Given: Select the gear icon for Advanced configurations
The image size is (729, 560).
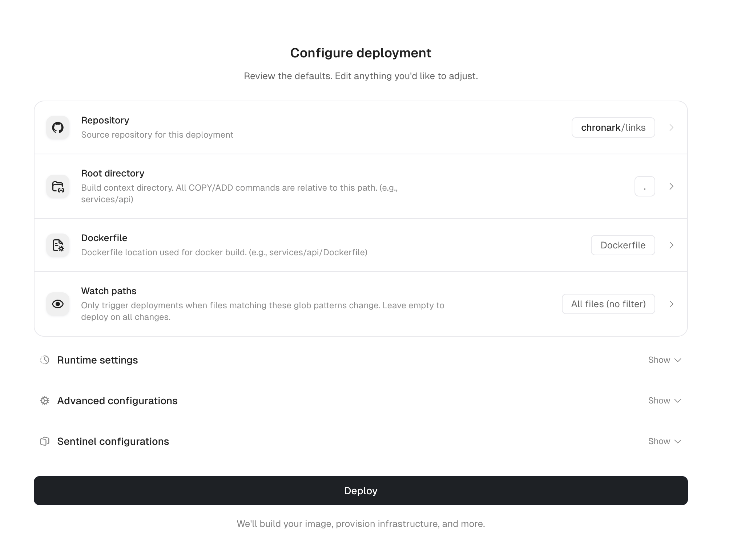Looking at the screenshot, I should click(x=44, y=401).
